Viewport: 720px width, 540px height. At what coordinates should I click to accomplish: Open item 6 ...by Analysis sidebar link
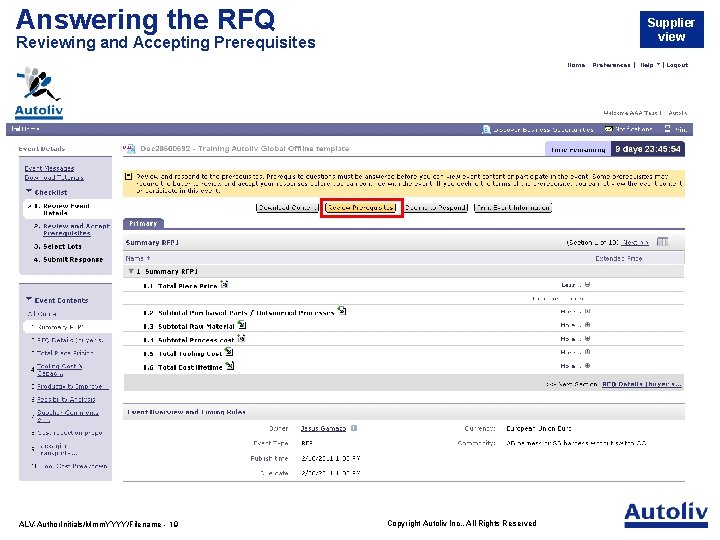(66, 399)
